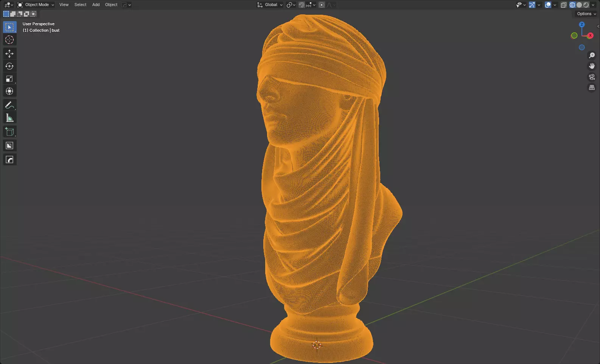Activate the Transform tool
This screenshot has width=600, height=364.
point(9,91)
